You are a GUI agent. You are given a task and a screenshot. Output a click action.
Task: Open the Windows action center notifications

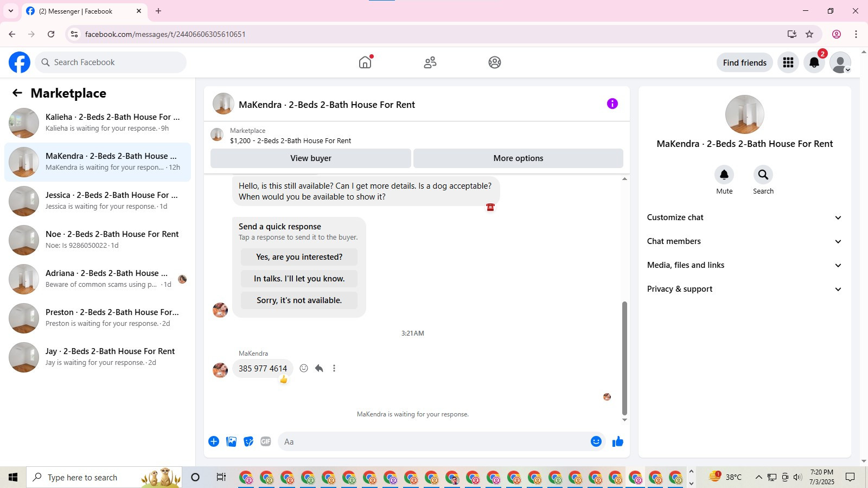coord(851,477)
